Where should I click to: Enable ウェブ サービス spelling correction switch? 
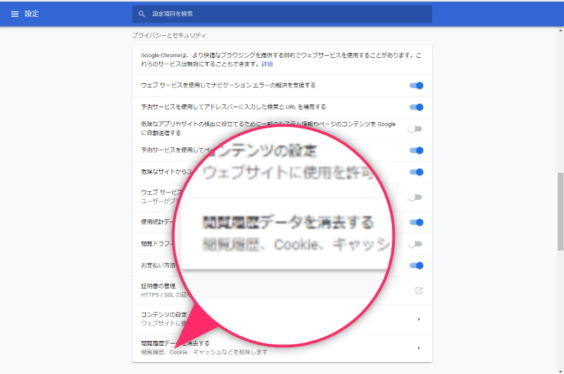click(415, 197)
